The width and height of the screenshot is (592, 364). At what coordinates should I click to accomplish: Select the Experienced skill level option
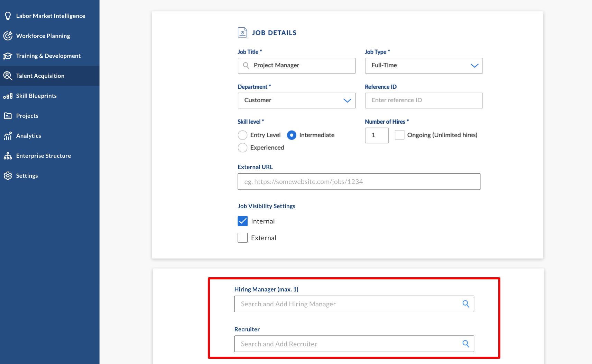(243, 148)
